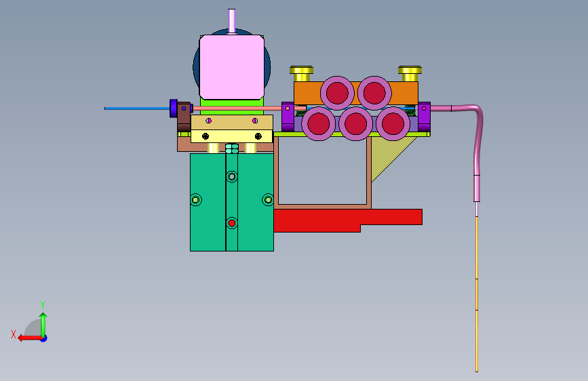Click the green Y axis arrow
This screenshot has height=381, width=588.
tap(43, 324)
